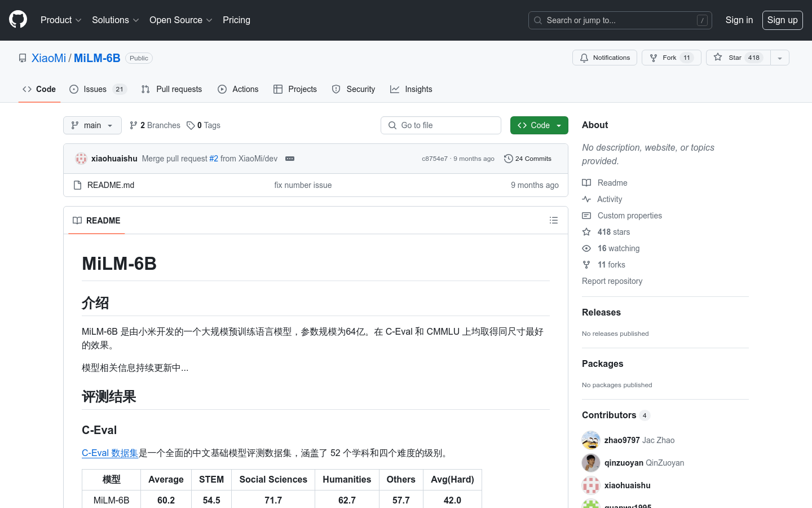
Task: Click the Sign in link
Action: (x=739, y=20)
